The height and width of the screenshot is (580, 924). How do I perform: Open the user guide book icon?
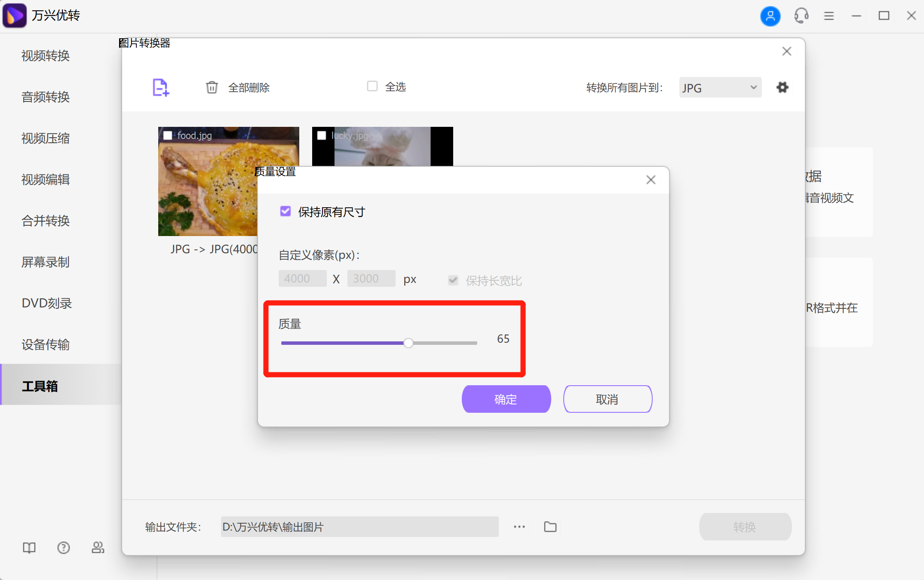pos(29,547)
